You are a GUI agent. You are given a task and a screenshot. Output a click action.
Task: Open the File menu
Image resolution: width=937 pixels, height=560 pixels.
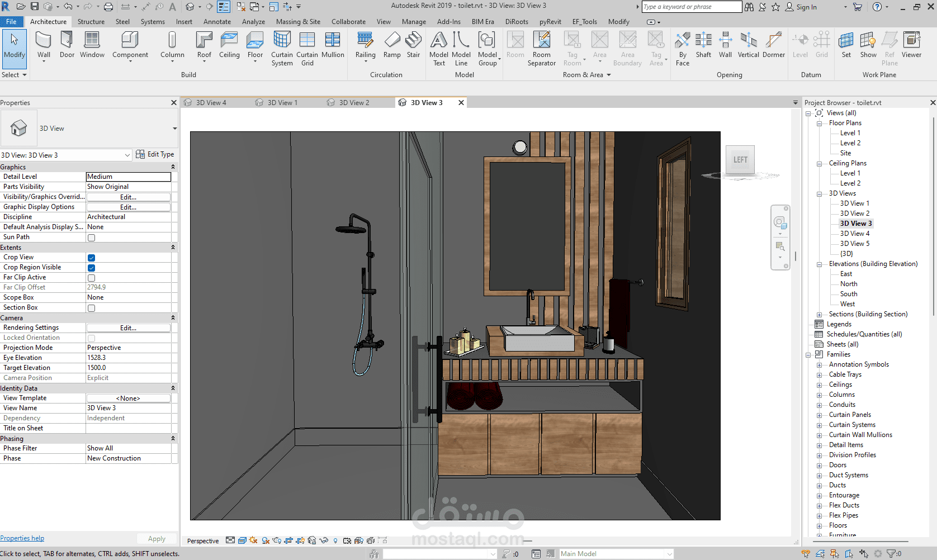coord(11,22)
